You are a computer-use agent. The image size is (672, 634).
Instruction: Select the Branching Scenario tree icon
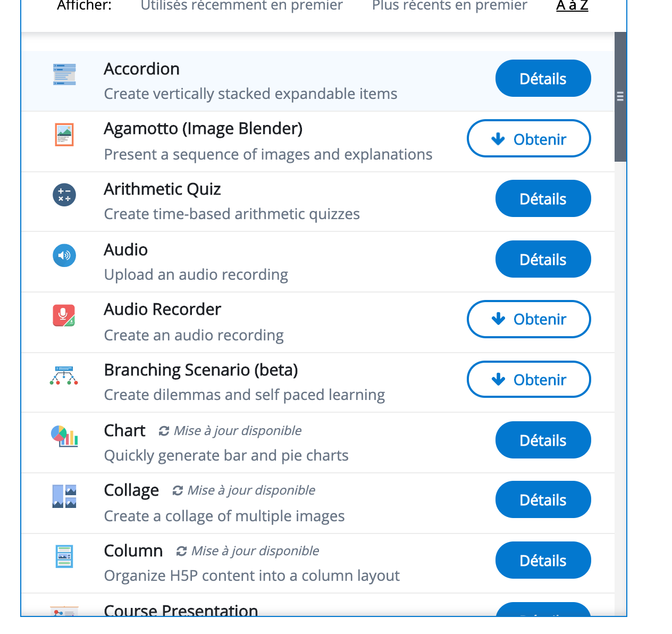64,376
